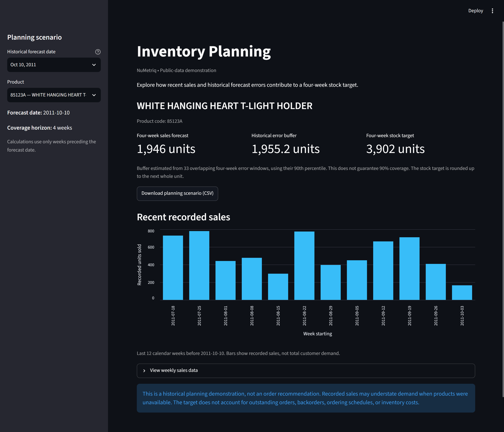This screenshot has height=432, width=504.
Task: Open the Product selector showing 85123A
Action: click(54, 95)
